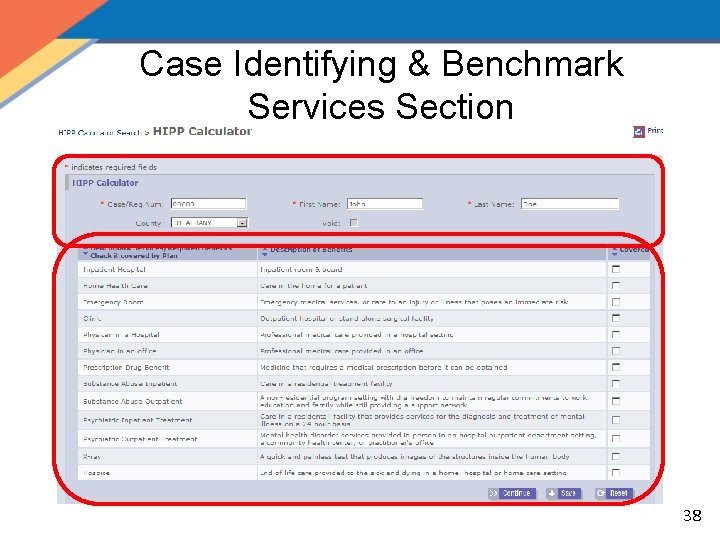The image size is (720, 540).
Task: Open the County dropdown
Action: [209, 223]
